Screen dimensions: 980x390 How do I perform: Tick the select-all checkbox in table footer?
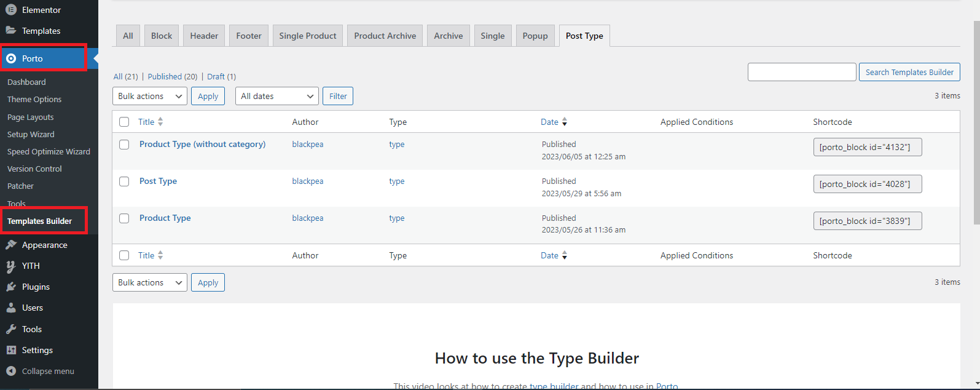pos(124,255)
